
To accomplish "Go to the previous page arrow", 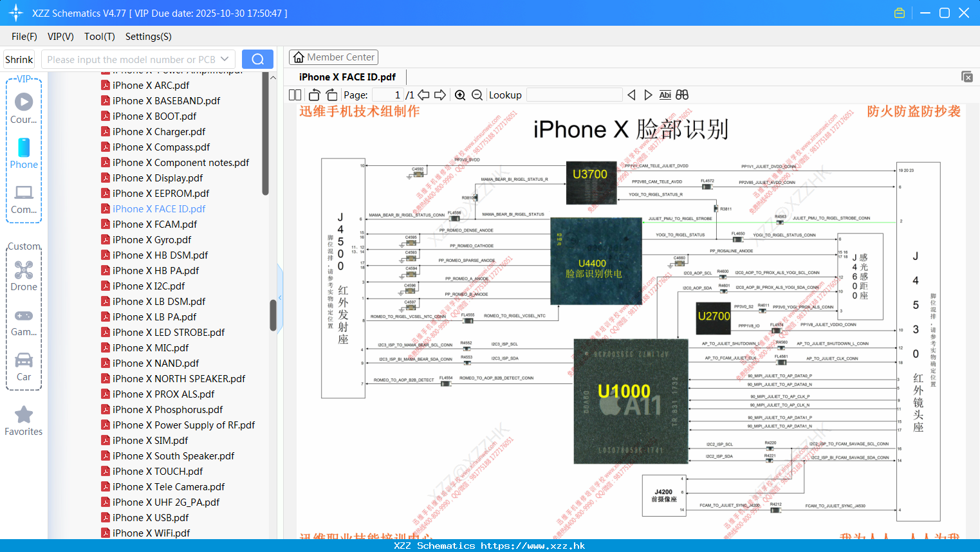I will click(x=423, y=95).
